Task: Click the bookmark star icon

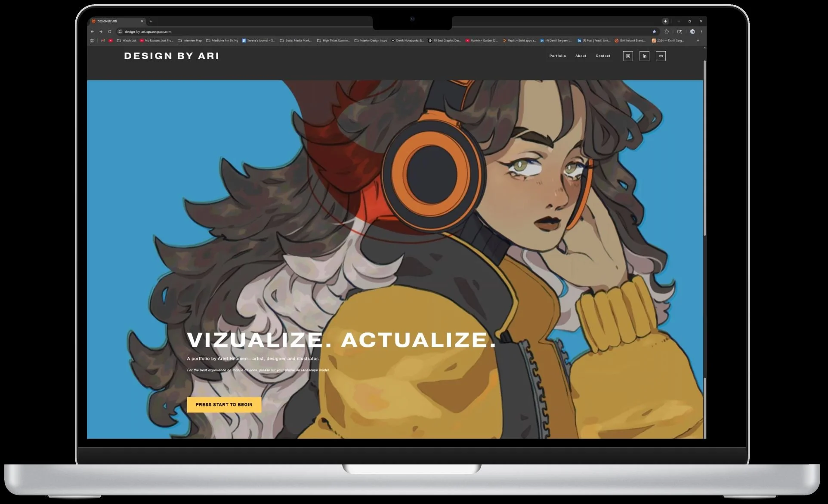Action: pos(654,31)
